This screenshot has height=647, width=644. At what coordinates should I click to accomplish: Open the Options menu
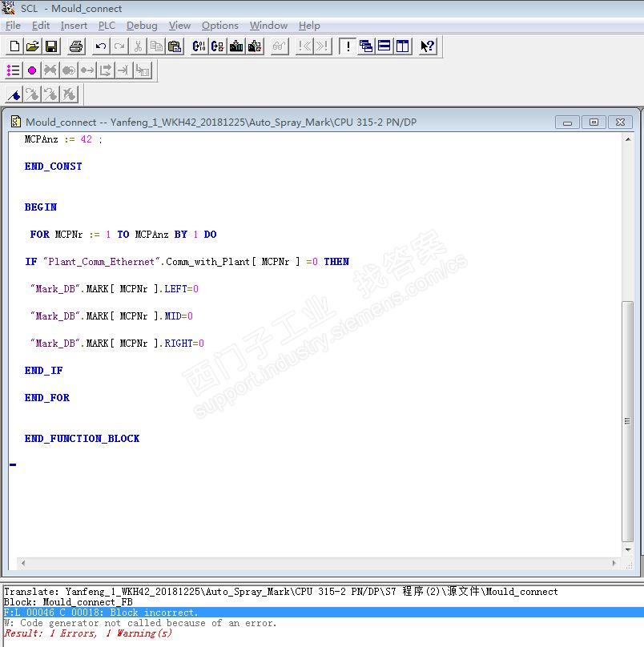[x=220, y=26]
